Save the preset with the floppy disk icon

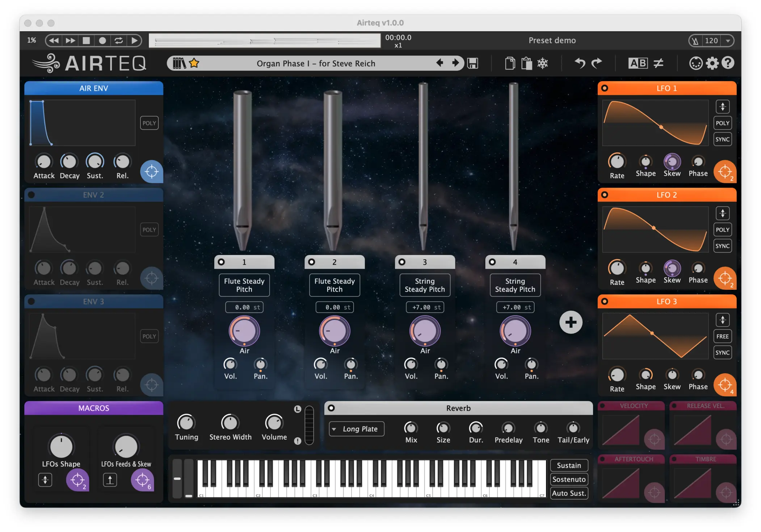pyautogui.click(x=472, y=63)
